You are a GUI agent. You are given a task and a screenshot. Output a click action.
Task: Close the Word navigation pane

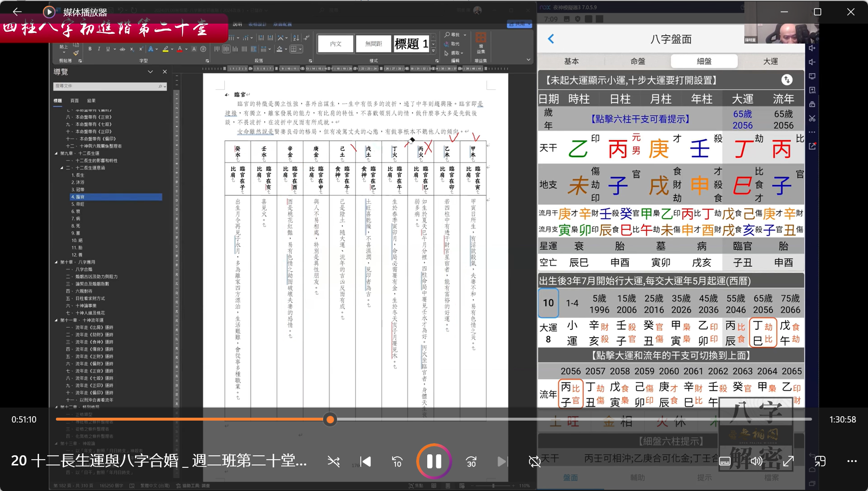click(165, 71)
